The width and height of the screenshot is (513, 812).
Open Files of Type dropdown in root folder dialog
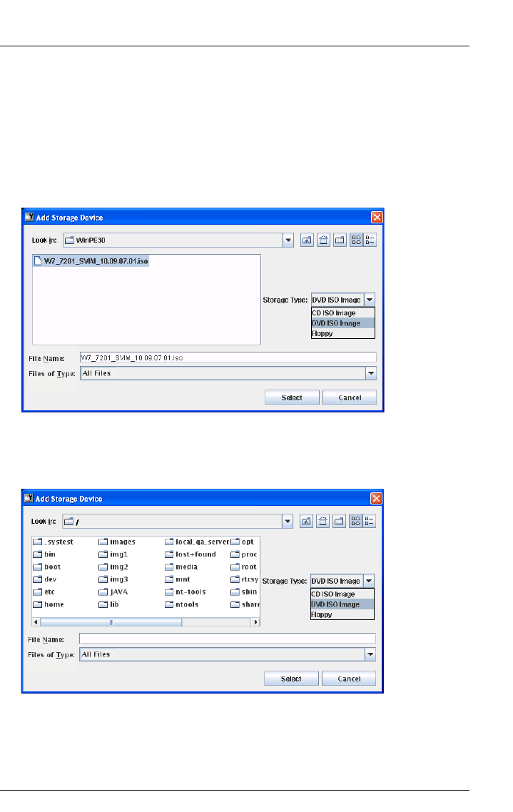370,654
